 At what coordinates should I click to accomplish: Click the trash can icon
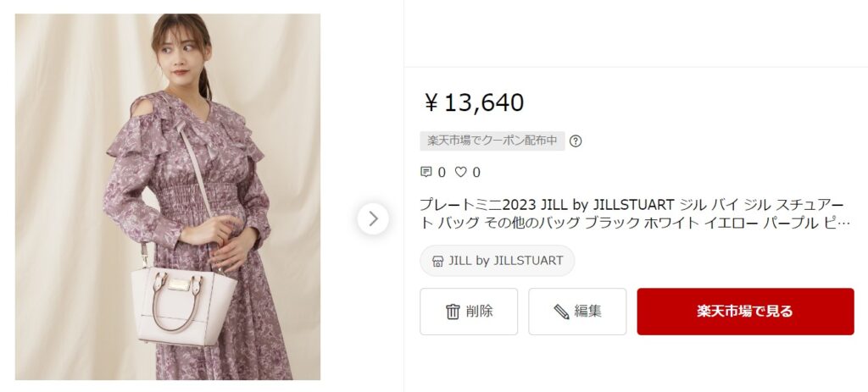click(x=453, y=312)
